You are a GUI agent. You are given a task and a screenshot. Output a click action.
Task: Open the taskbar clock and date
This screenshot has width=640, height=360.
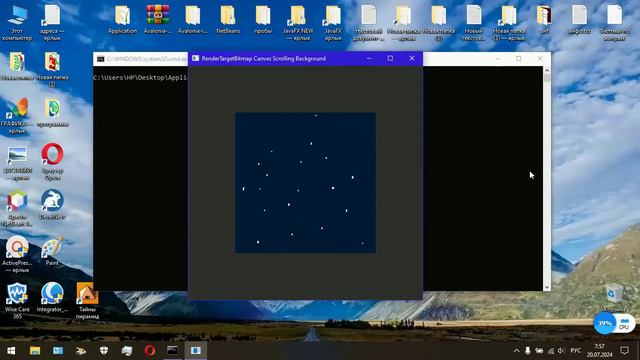click(600, 351)
